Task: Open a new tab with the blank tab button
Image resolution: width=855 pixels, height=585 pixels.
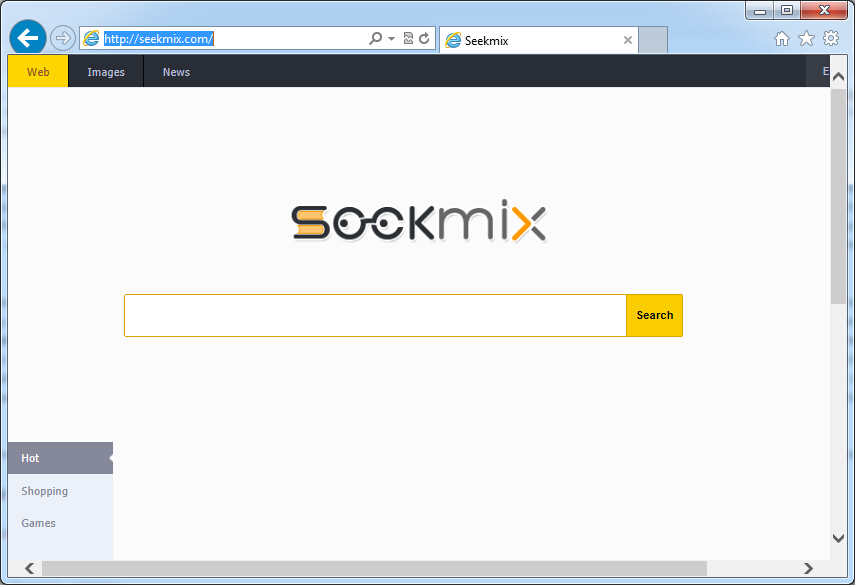Action: click(653, 40)
